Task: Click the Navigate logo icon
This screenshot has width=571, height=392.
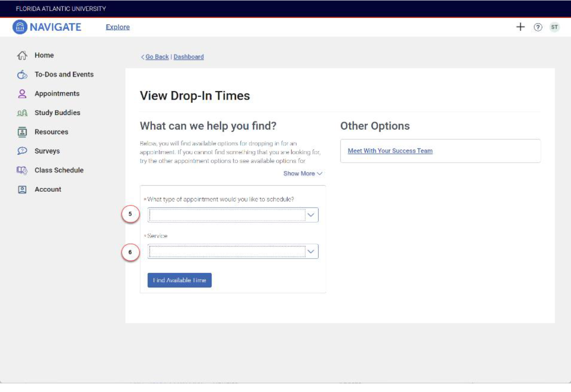Action: (x=20, y=27)
